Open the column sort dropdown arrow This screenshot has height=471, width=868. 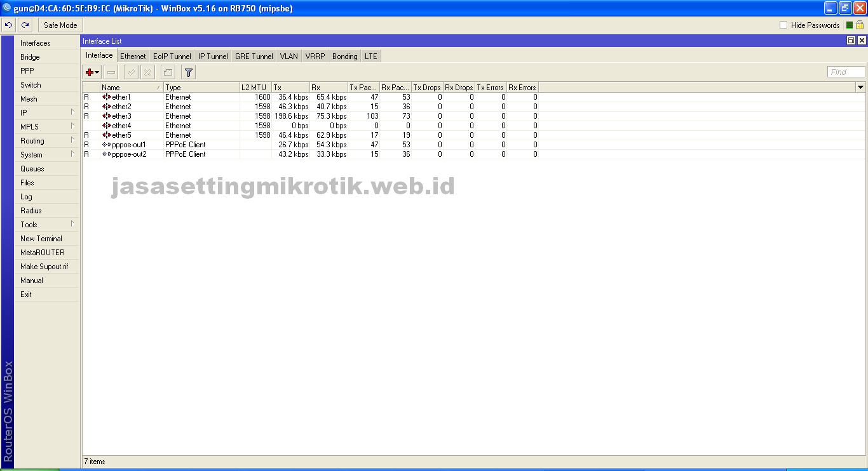pyautogui.click(x=862, y=87)
